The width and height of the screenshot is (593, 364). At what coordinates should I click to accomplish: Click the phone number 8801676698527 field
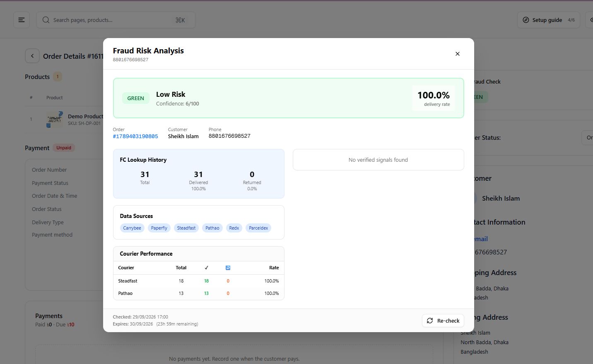[x=229, y=136]
